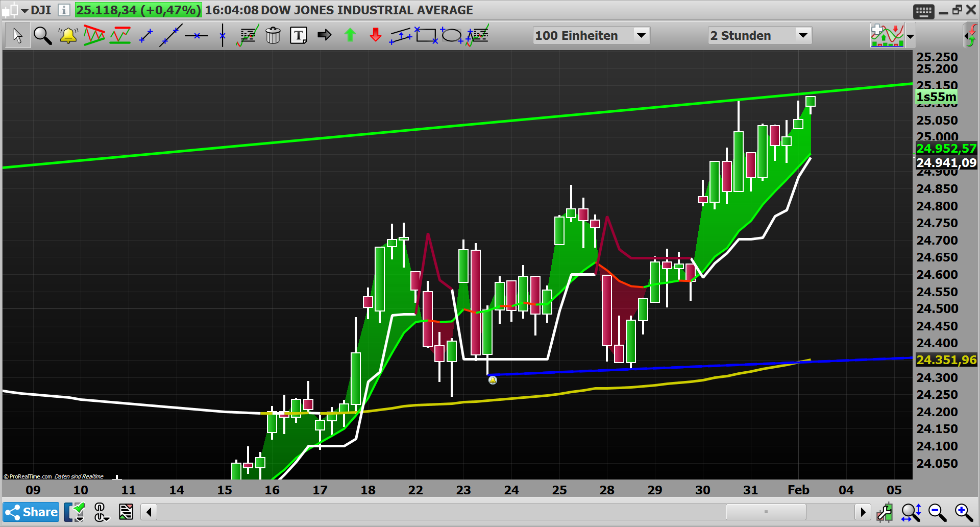The height and width of the screenshot is (527, 980).
Task: Click the Share button
Action: [x=31, y=512]
